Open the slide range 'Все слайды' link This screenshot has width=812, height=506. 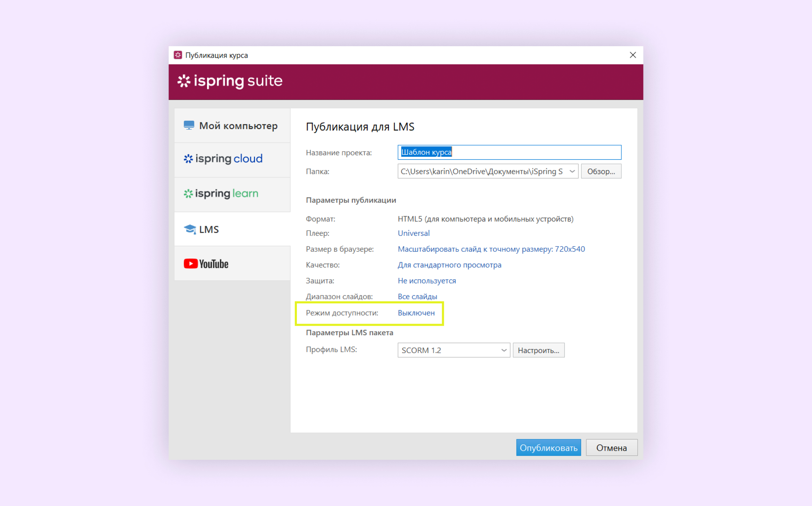(417, 296)
